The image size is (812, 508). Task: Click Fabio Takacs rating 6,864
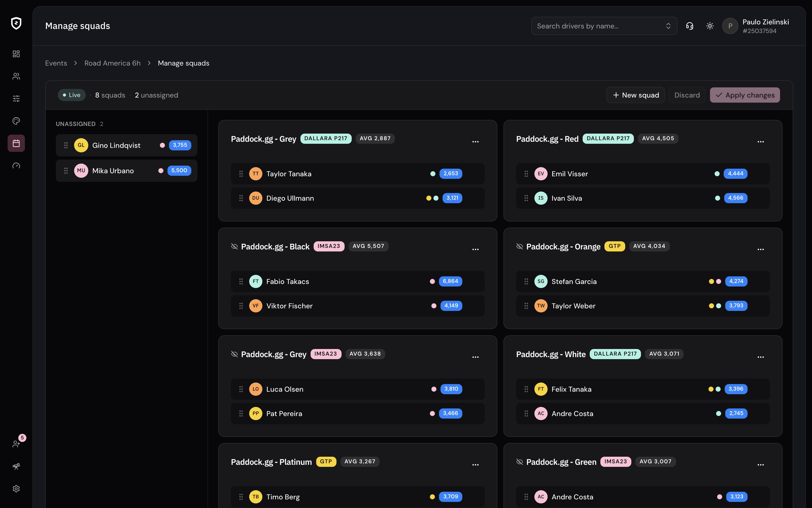tap(450, 281)
